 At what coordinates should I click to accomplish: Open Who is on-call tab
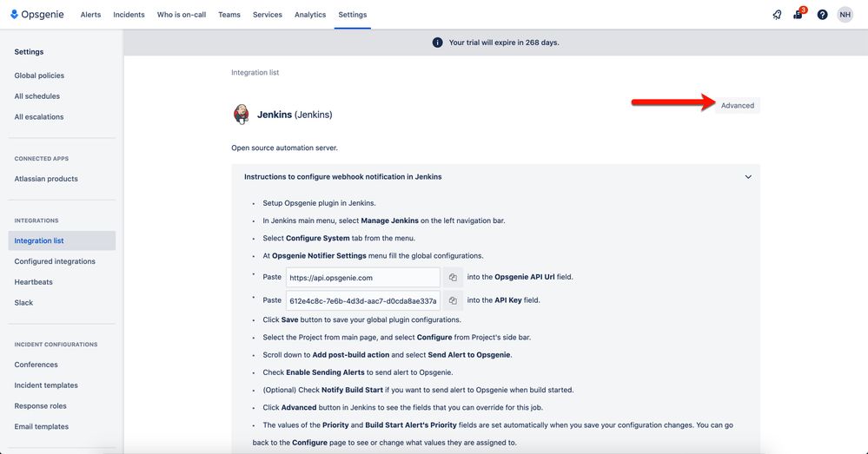tap(182, 15)
